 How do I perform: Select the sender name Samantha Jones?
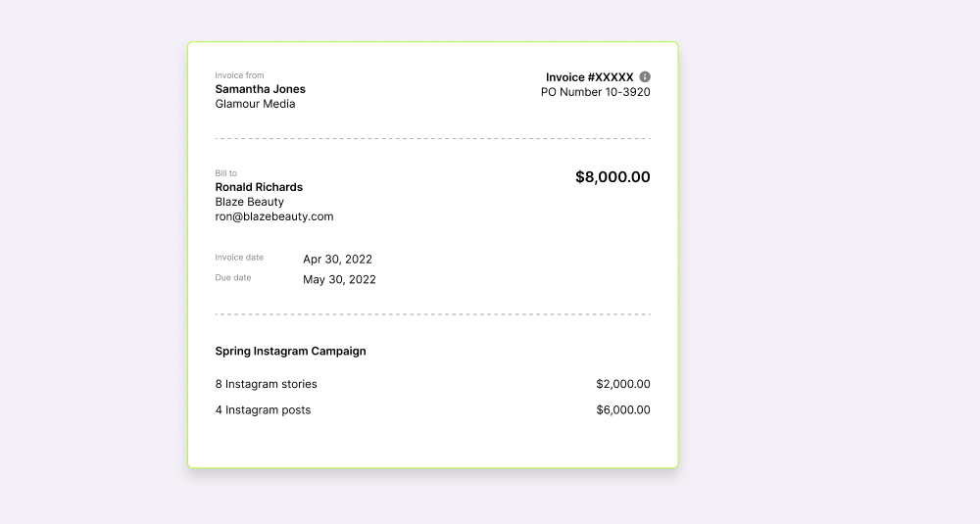tap(260, 89)
